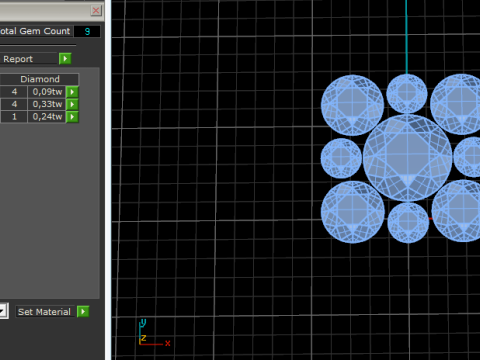
Task: Select the upper-left medium gem
Action: tap(352, 105)
